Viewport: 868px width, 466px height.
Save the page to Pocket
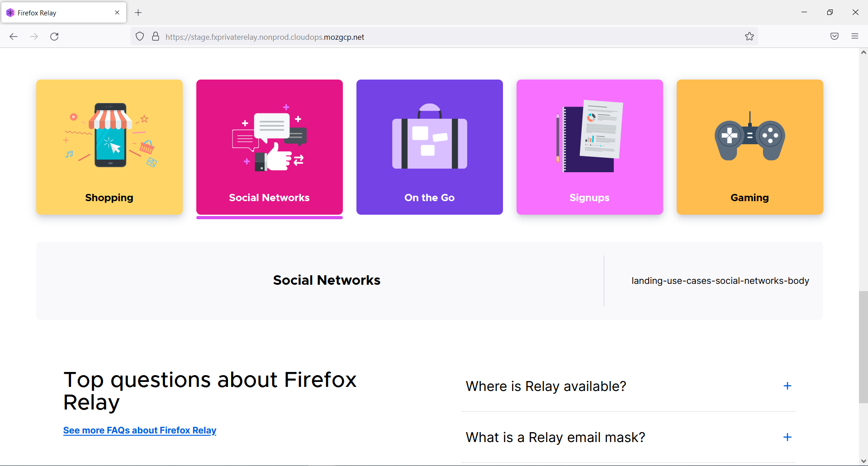tap(834, 36)
